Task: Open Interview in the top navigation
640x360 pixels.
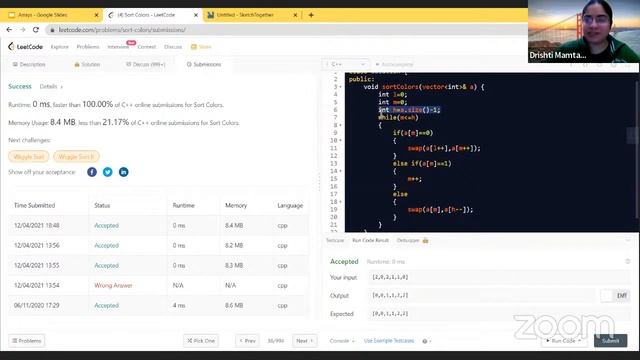Action: 118,47
